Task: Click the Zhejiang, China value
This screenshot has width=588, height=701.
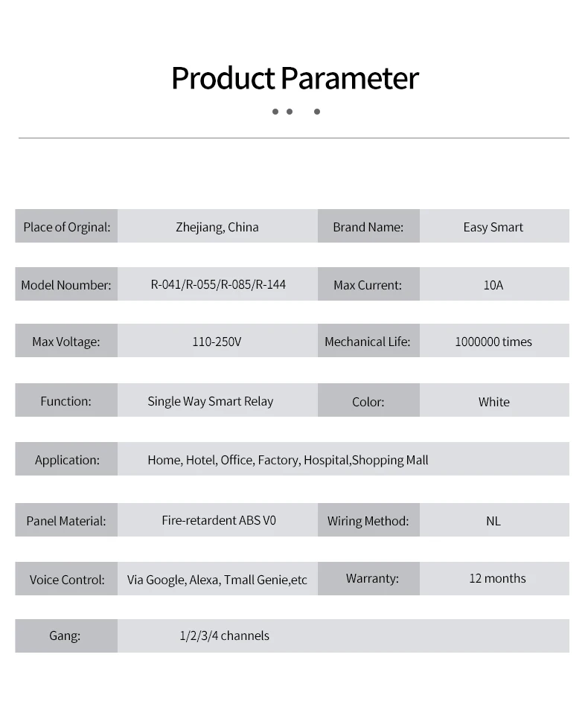Action: tap(217, 227)
